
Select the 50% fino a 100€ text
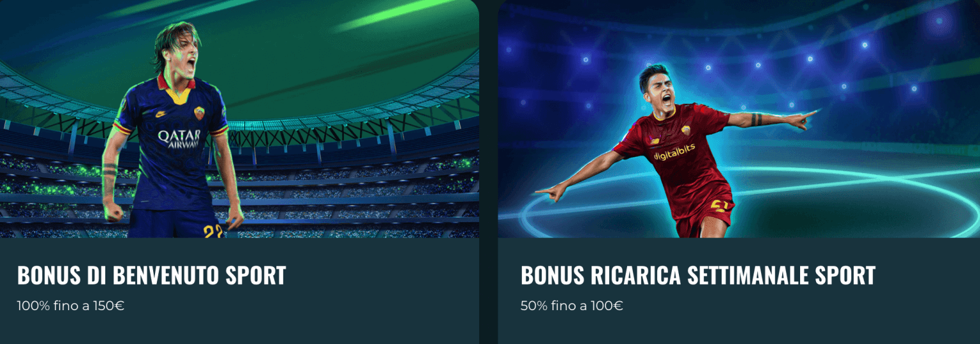tap(572, 306)
